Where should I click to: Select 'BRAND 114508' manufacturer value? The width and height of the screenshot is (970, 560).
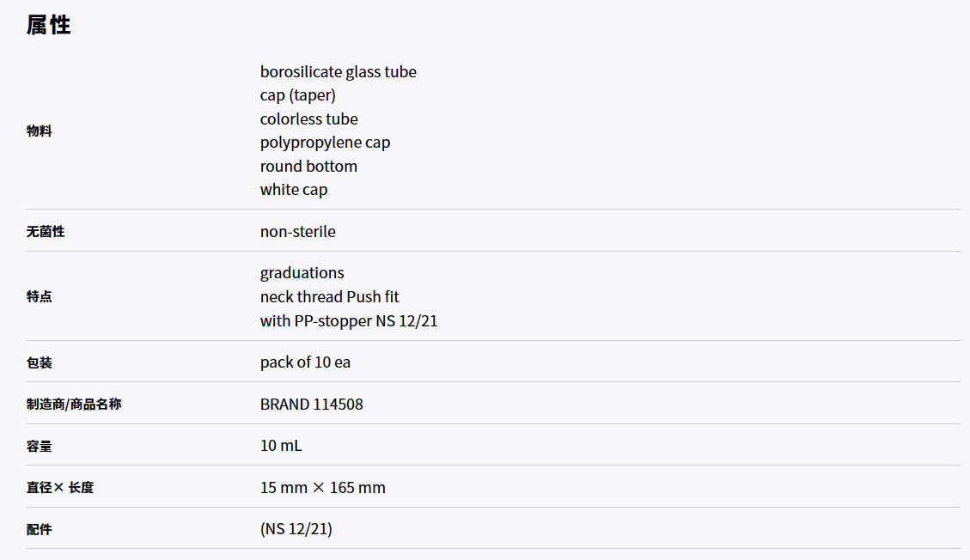(x=311, y=405)
